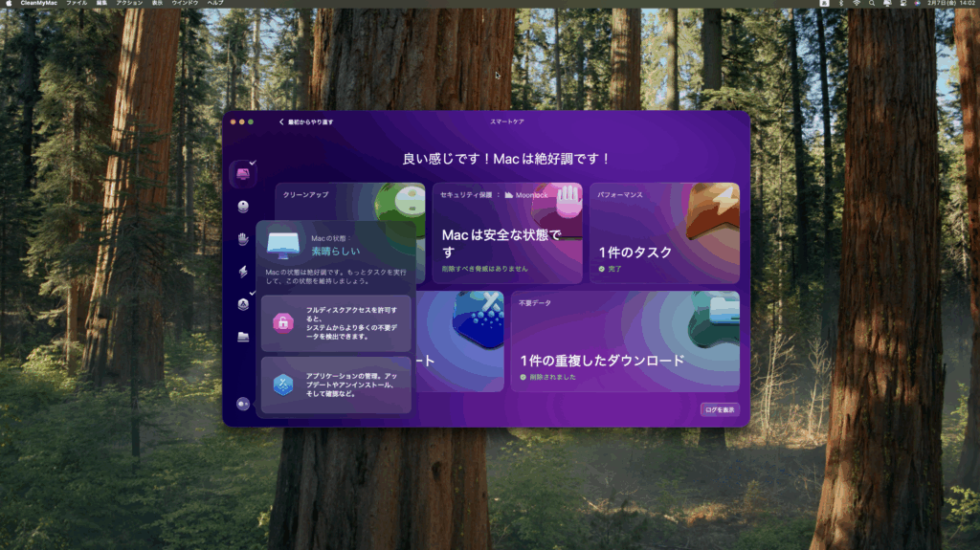Click the Bluetooth icon in menu bar

tap(840, 3)
